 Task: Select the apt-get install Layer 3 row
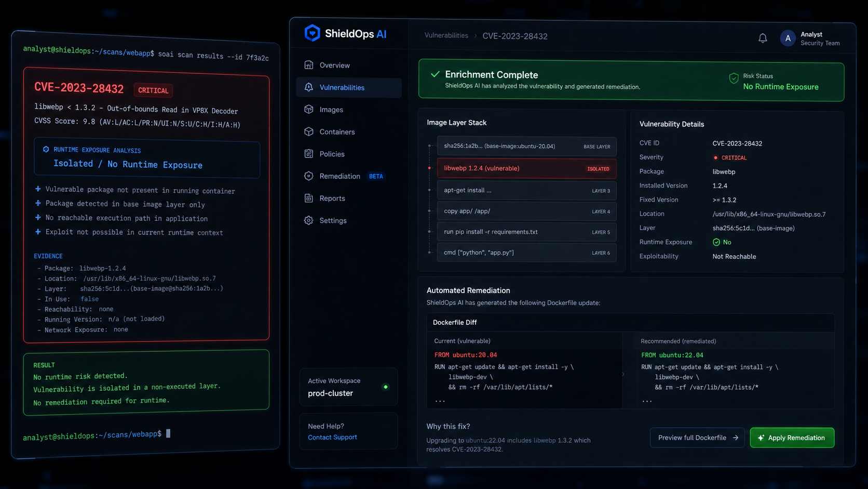tap(526, 190)
